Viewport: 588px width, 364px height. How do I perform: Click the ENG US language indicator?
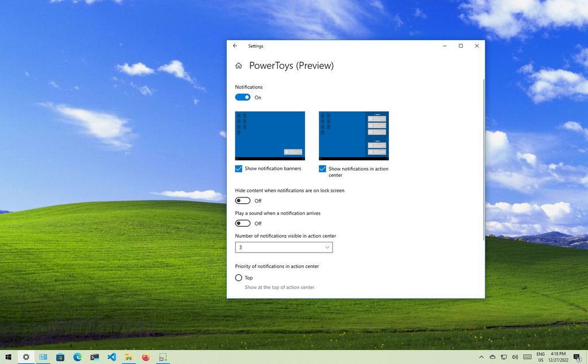click(540, 357)
